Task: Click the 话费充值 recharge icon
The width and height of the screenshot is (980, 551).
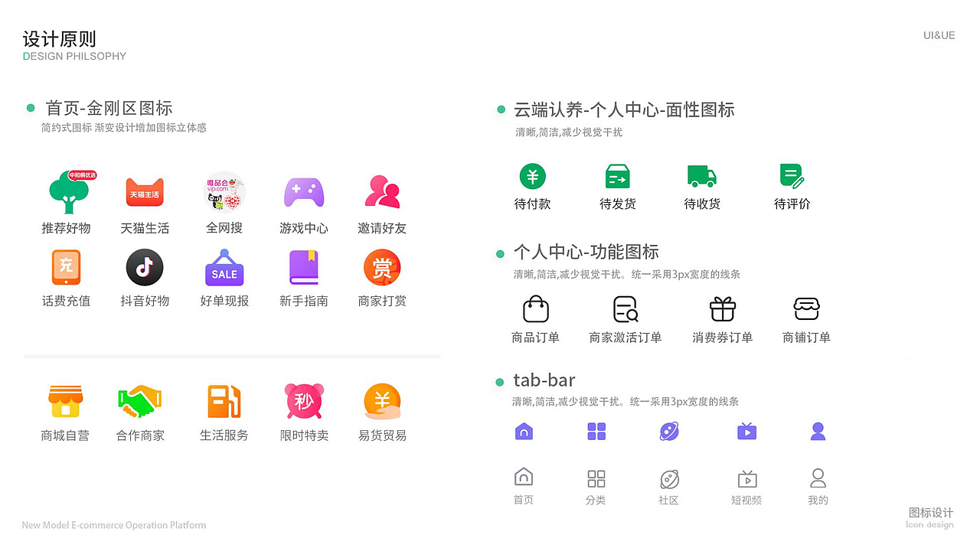Action: coord(66,267)
